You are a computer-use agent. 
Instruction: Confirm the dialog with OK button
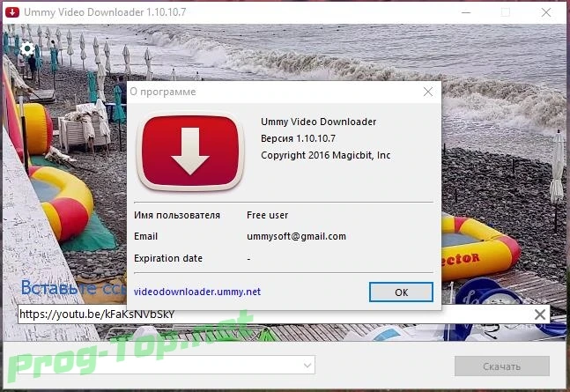point(401,292)
